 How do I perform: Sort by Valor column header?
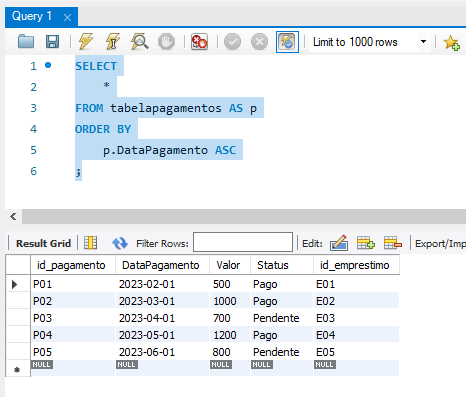[230, 265]
